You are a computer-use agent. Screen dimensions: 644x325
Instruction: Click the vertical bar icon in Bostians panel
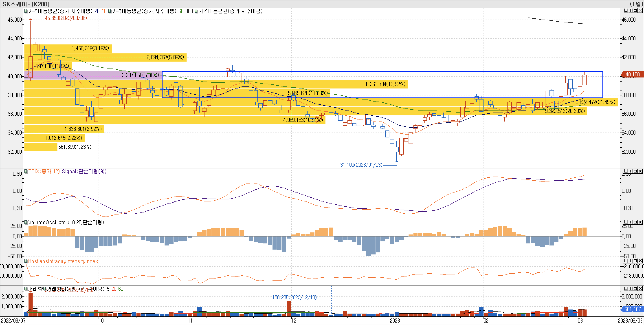[x=631, y=261]
